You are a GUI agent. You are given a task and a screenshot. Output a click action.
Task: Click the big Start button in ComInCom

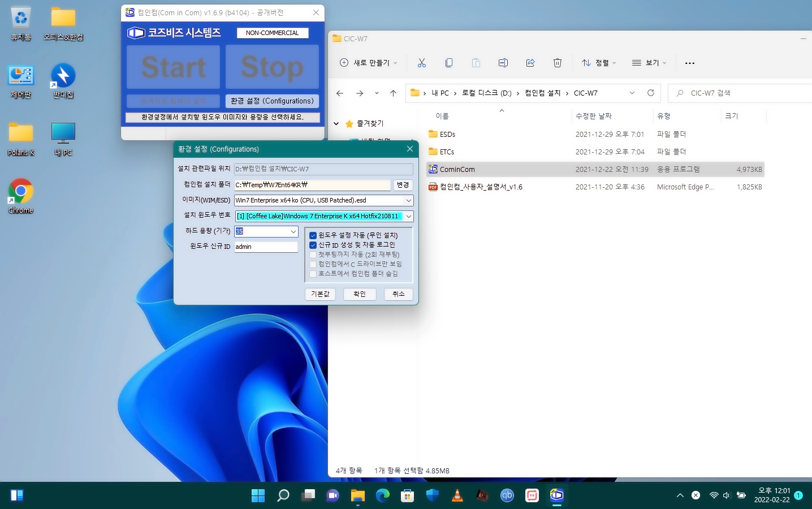173,67
